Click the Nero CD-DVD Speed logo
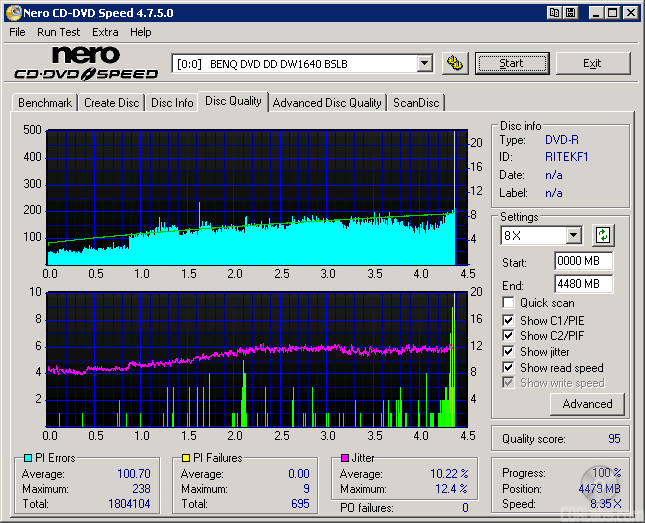 click(86, 63)
